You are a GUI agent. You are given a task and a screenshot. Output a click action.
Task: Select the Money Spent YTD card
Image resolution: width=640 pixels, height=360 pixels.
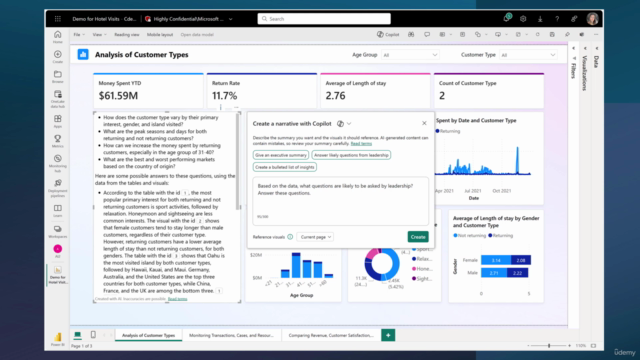(x=148, y=91)
